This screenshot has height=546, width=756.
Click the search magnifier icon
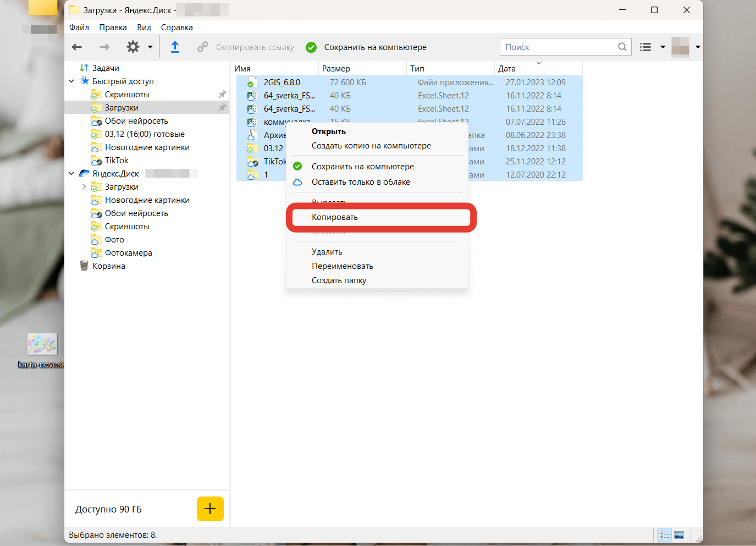622,47
